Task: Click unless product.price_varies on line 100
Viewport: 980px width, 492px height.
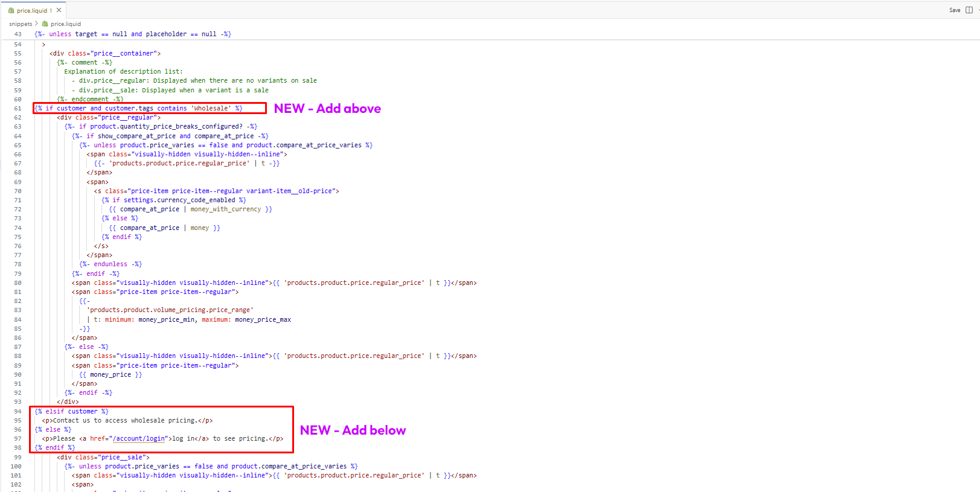Action: tap(211, 466)
